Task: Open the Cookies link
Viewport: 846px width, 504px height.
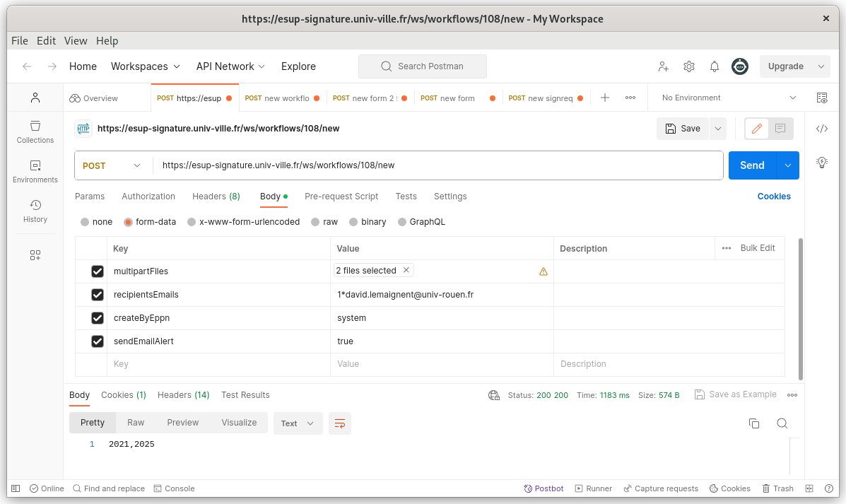Action: 774,197
